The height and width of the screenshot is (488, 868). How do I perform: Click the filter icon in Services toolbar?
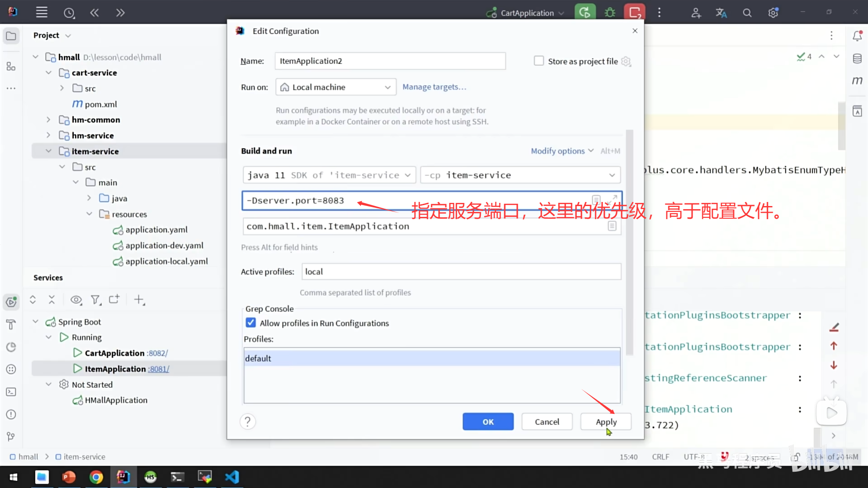click(95, 300)
